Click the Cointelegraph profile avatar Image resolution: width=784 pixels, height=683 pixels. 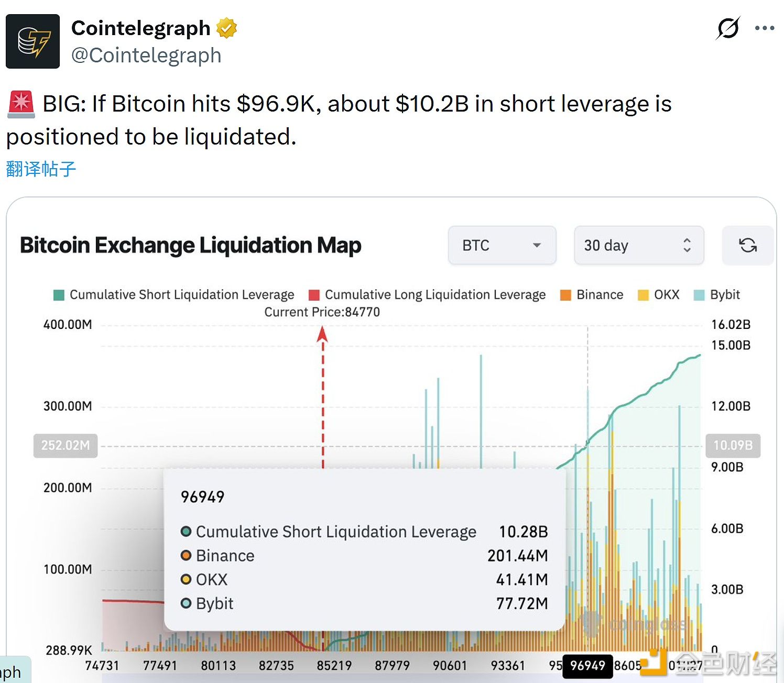32,41
